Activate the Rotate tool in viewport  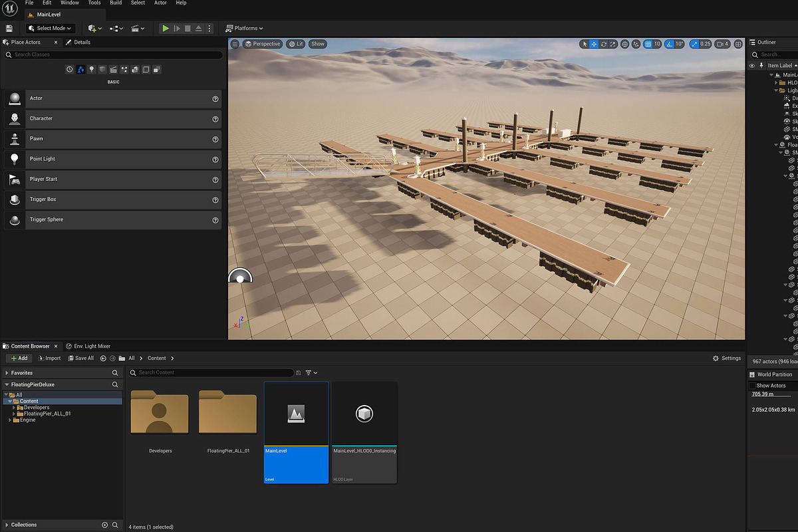click(x=603, y=44)
